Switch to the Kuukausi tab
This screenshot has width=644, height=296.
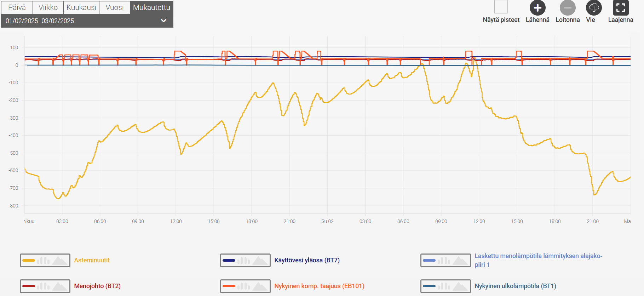click(81, 7)
